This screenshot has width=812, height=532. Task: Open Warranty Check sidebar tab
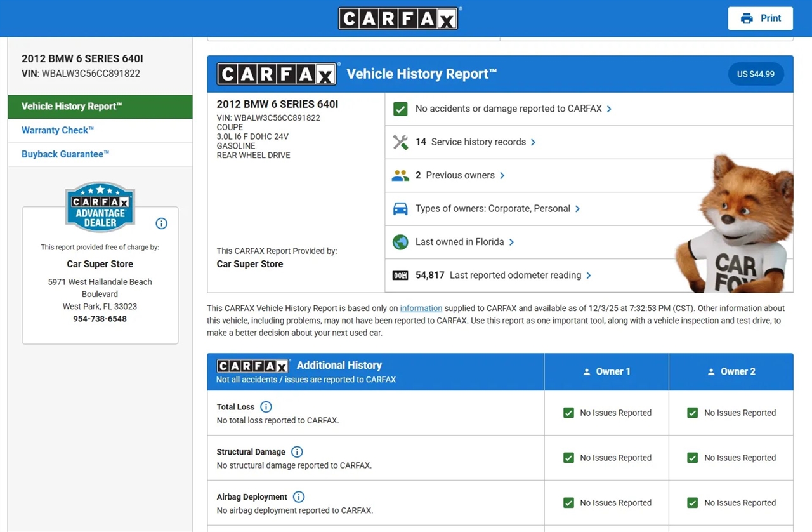point(58,130)
